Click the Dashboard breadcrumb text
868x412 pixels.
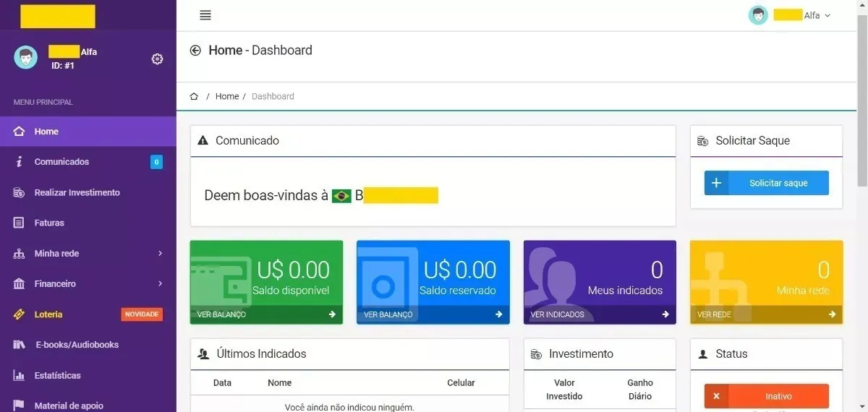(x=273, y=96)
